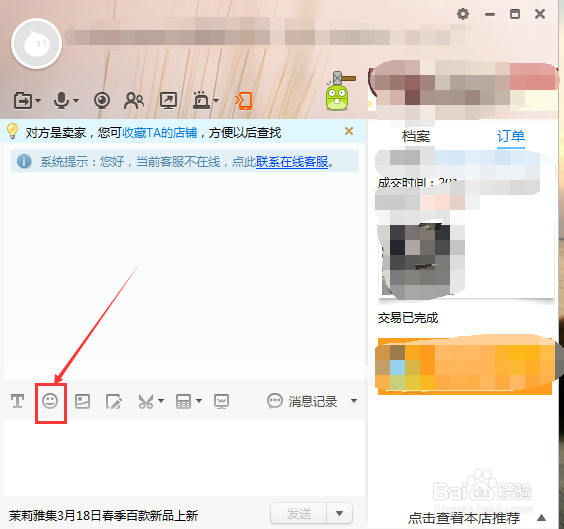Switch to the 订单 tab
564x529 pixels.
point(511,136)
